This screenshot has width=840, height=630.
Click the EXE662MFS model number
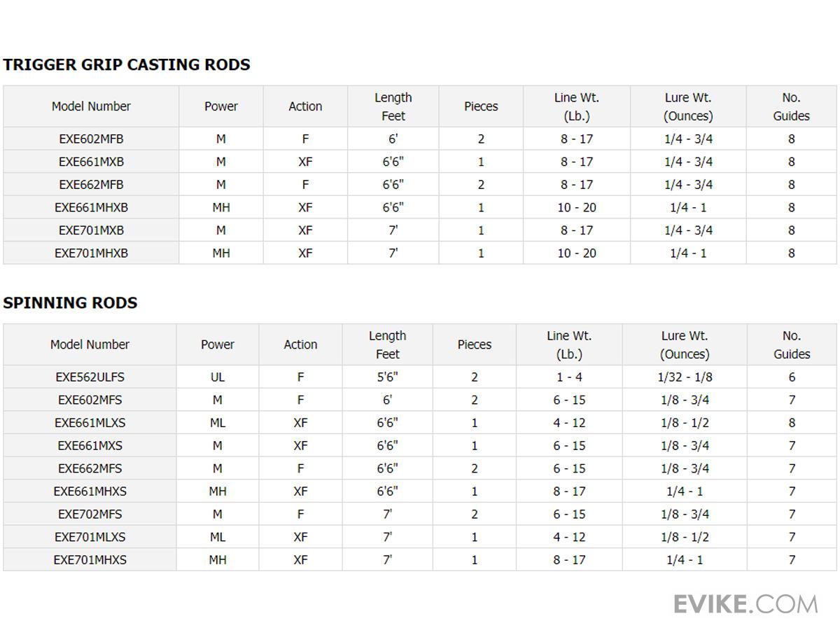[90, 468]
